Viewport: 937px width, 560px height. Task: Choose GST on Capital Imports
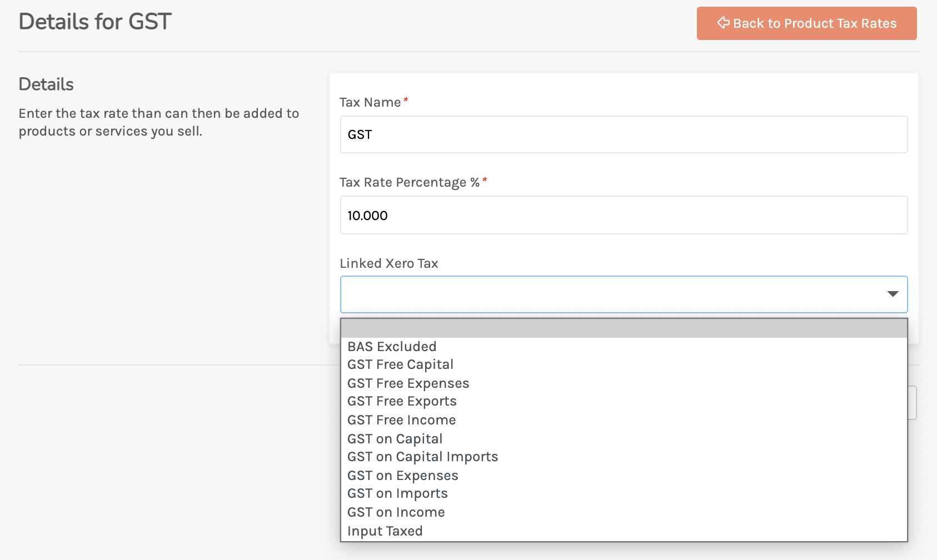(x=422, y=457)
